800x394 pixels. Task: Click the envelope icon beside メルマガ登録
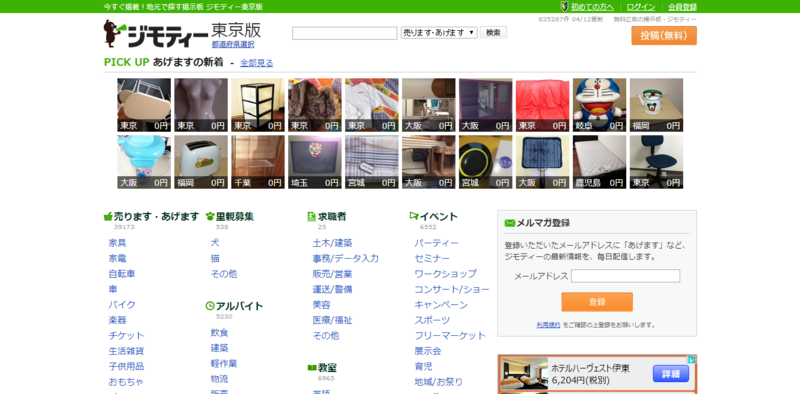(x=509, y=223)
